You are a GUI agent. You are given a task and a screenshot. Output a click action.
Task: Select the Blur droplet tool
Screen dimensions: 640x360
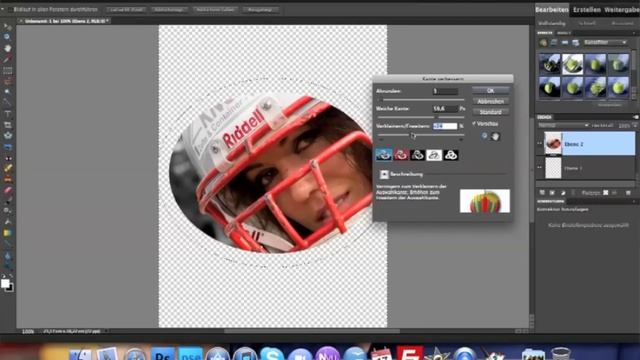click(7, 256)
